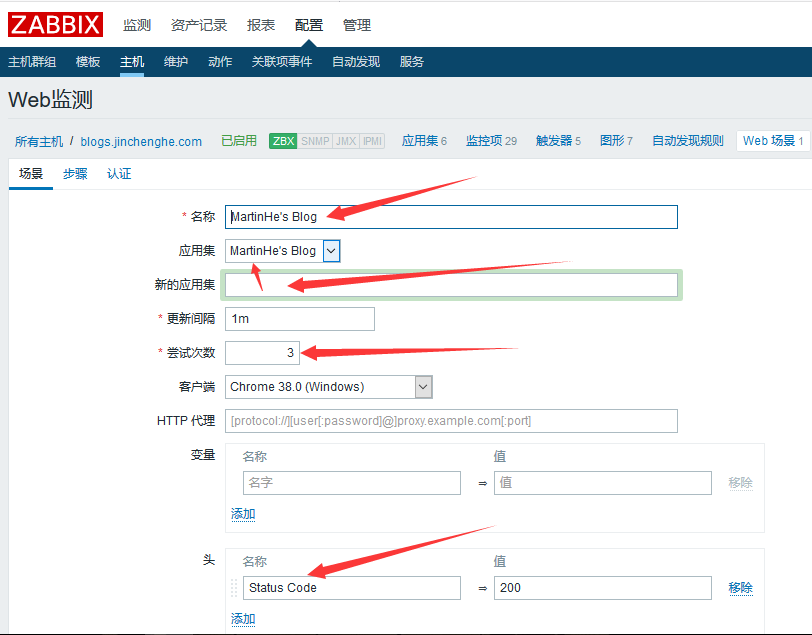812x635 pixels.
Task: Click the ZABBIX logo
Action: 56,24
